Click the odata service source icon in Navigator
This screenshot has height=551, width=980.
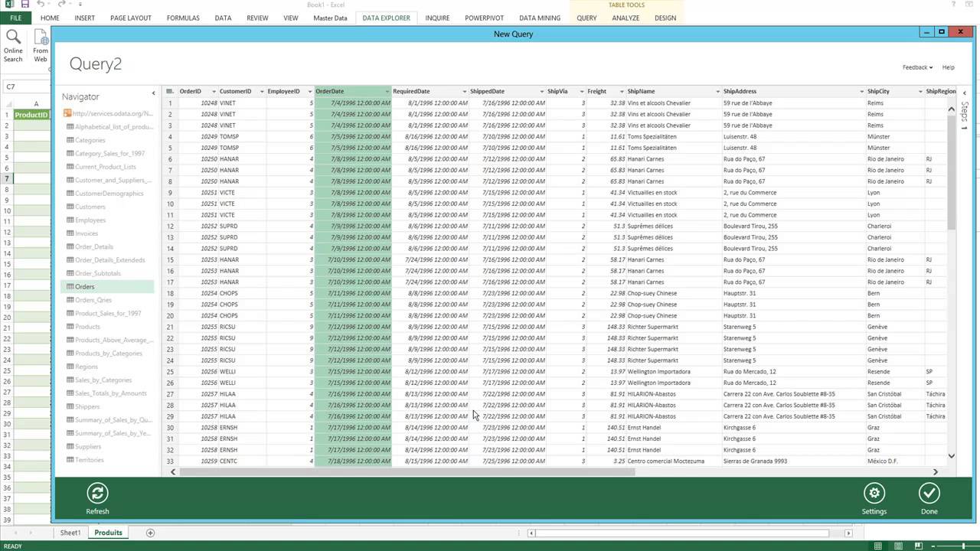click(67, 113)
